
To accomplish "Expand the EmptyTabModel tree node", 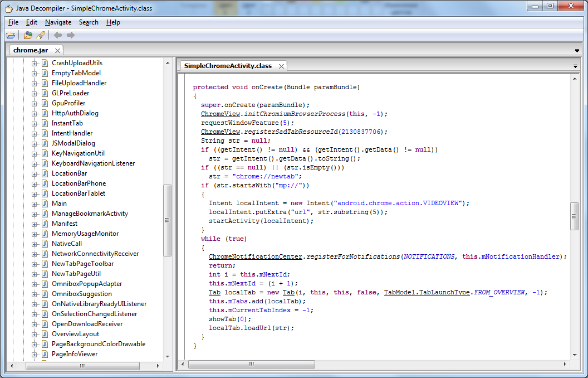I will pos(34,74).
